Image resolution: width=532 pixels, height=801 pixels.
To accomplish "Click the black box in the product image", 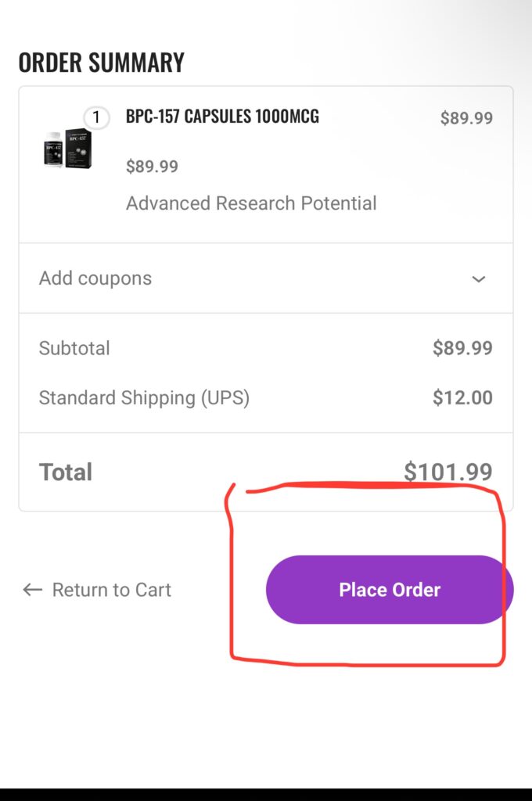I will click(77, 147).
